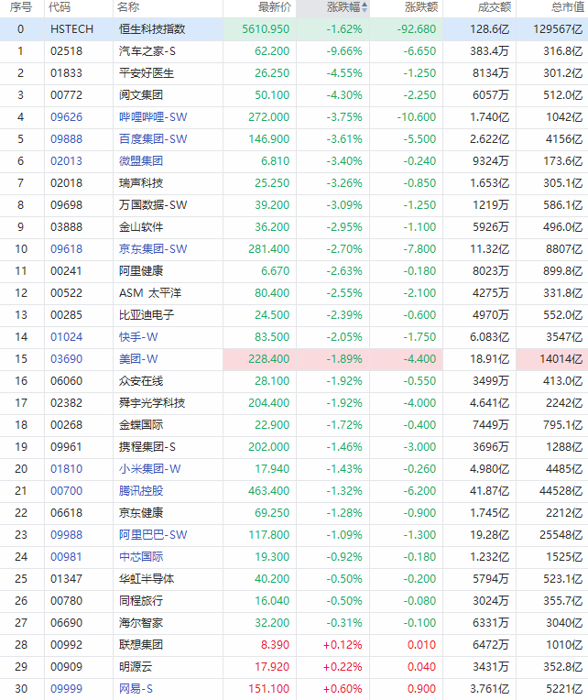Click stock code 02013
The width and height of the screenshot is (588, 700).
(67, 161)
